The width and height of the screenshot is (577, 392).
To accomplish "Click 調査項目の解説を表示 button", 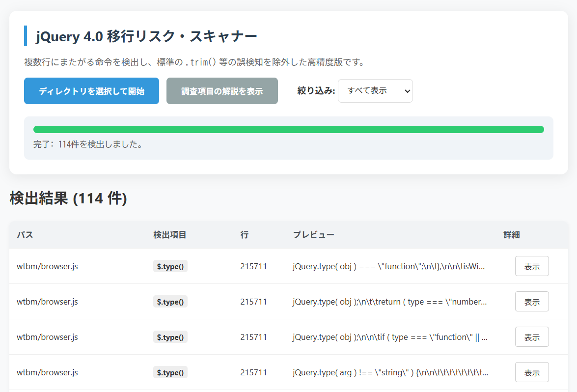I will coord(222,91).
